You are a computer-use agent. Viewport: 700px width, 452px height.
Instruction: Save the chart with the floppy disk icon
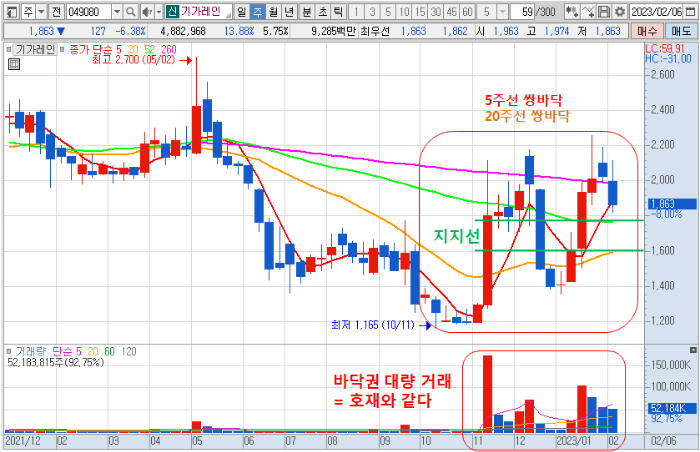(604, 12)
